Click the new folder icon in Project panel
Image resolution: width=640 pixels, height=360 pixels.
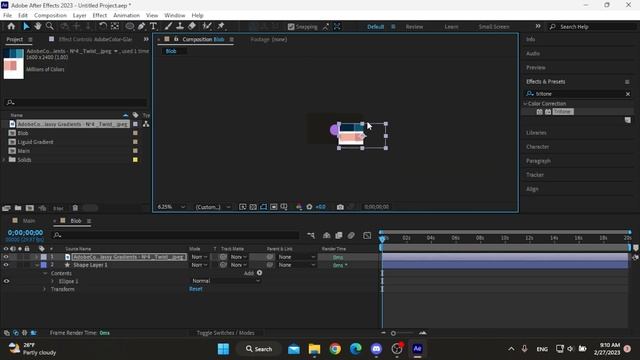point(18,208)
